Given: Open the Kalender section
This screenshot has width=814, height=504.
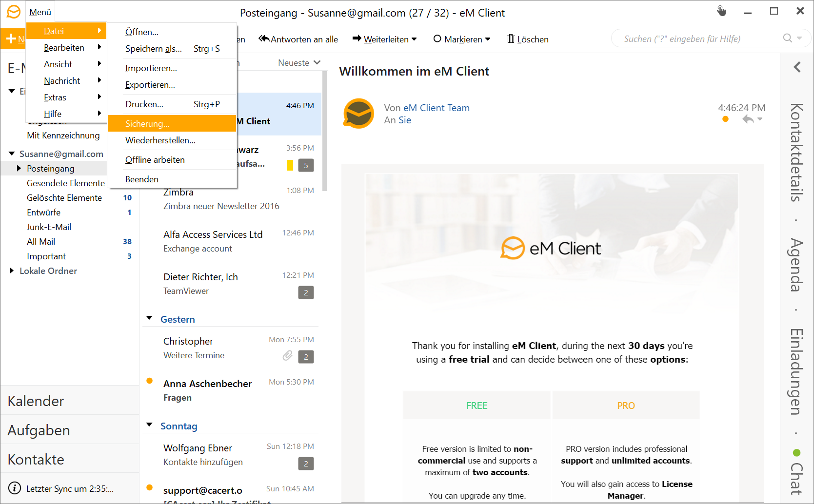Looking at the screenshot, I should 70,401.
